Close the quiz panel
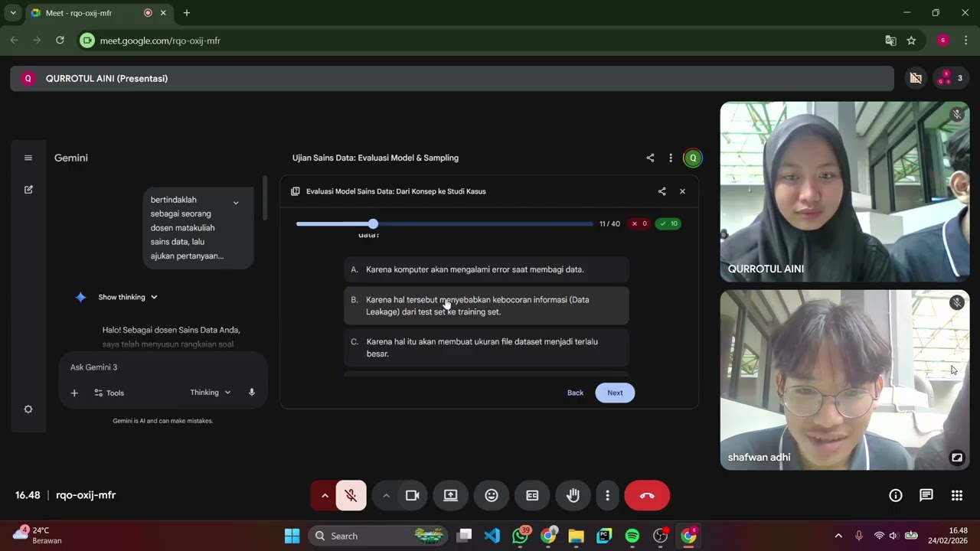Viewport: 980px width, 551px height. pos(682,191)
